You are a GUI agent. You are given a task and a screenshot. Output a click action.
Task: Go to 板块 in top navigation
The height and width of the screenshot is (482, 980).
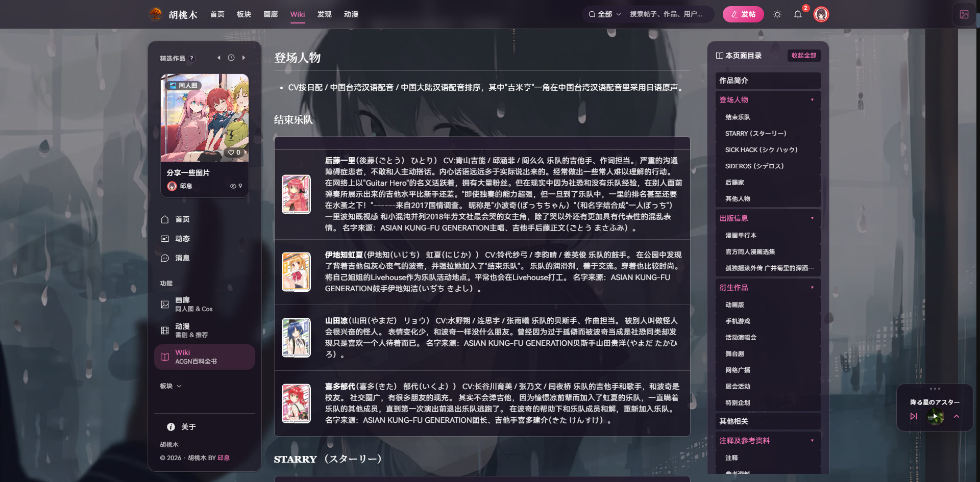tap(244, 14)
